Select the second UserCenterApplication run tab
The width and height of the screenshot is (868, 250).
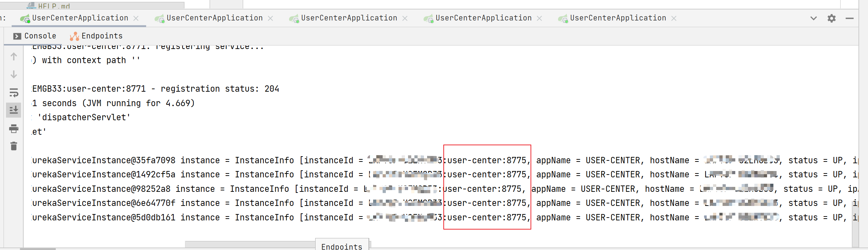[x=214, y=18]
